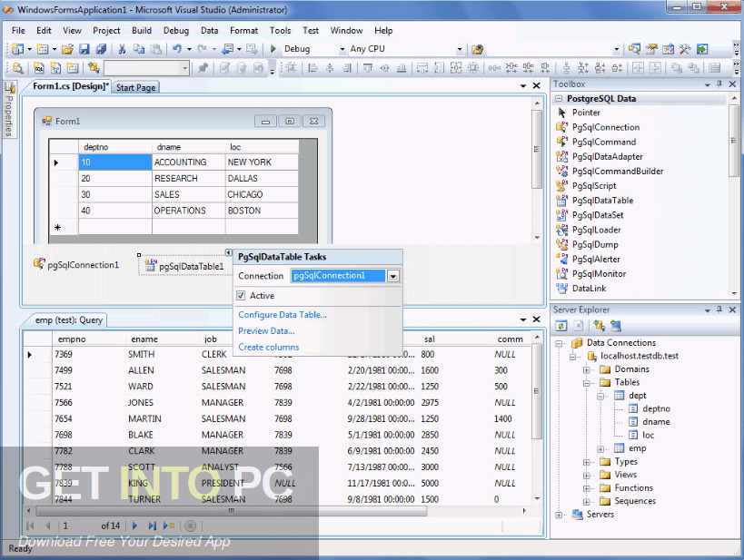This screenshot has width=744, height=560.
Task: Open the Properties side tab
Action: (9, 110)
